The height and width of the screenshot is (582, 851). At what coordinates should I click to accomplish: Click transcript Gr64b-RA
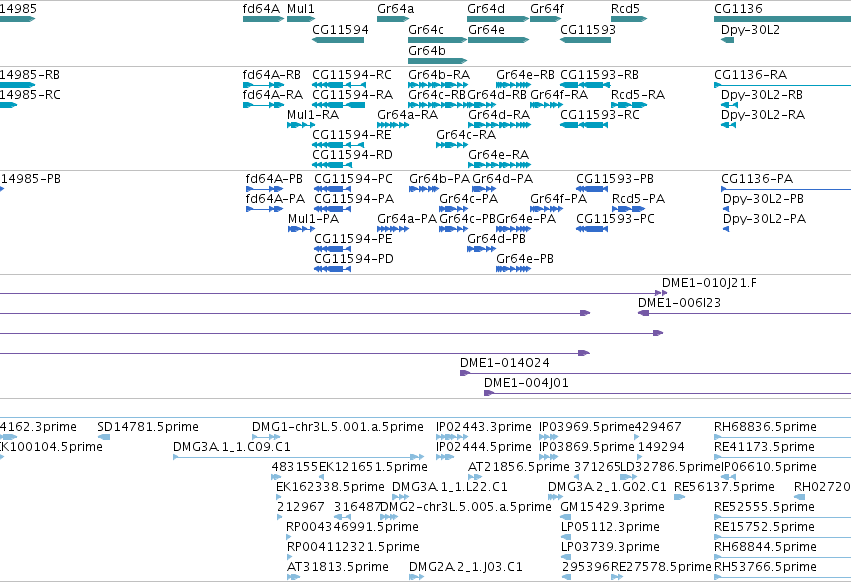(437, 85)
